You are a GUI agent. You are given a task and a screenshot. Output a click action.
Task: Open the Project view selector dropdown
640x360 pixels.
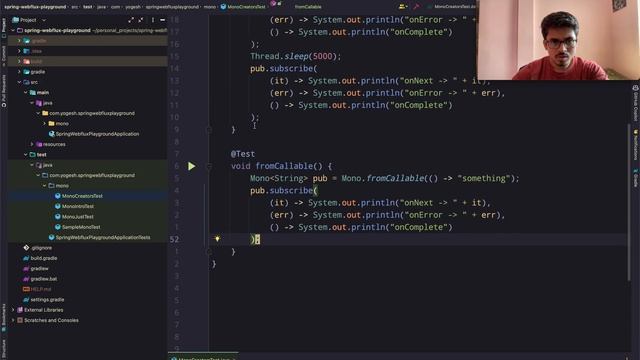pos(29,20)
